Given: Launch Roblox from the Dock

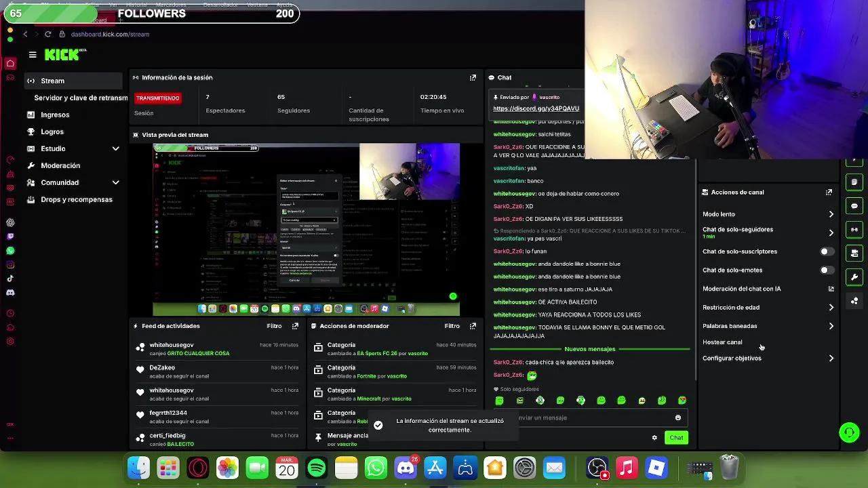Looking at the screenshot, I should [x=656, y=468].
